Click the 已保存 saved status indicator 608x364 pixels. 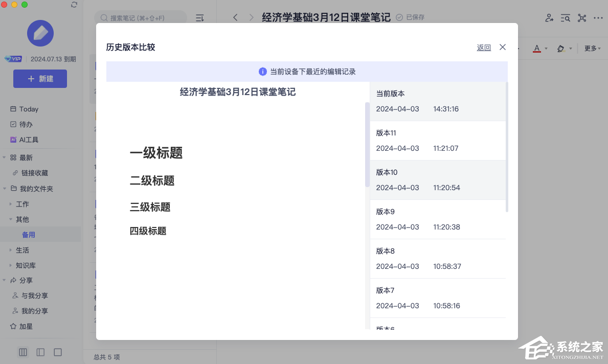pos(410,17)
